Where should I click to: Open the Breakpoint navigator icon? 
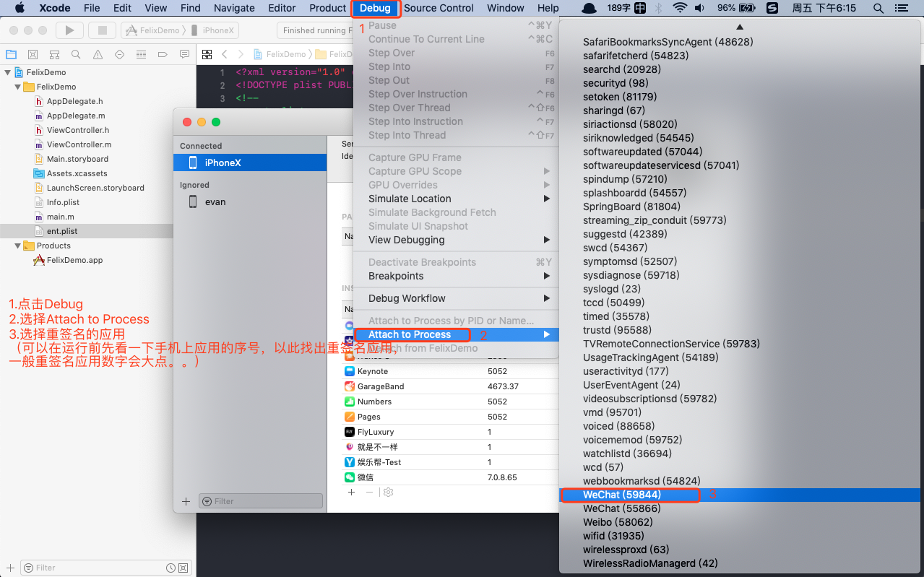coord(163,54)
